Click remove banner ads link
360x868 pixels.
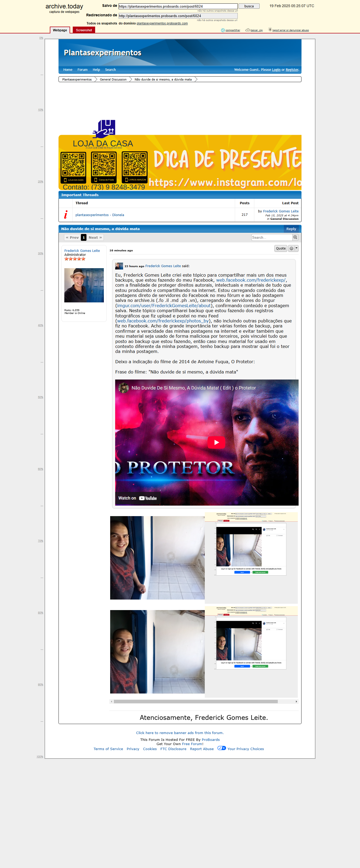(x=180, y=732)
